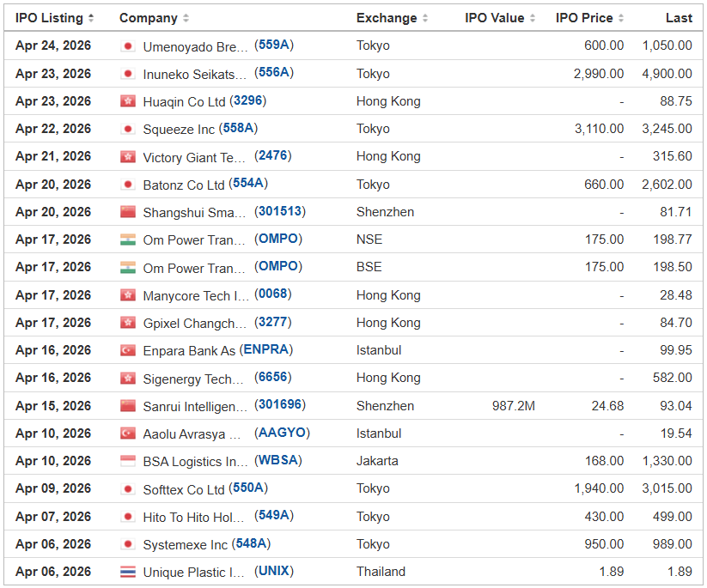Open ticker 2476 link
The width and height of the screenshot is (707, 588).
[273, 155]
